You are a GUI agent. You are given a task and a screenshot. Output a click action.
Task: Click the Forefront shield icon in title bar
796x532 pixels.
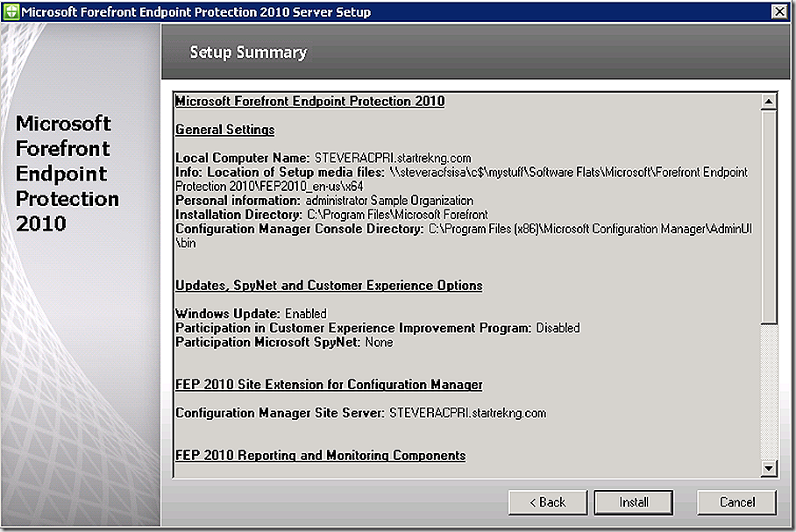[11, 11]
